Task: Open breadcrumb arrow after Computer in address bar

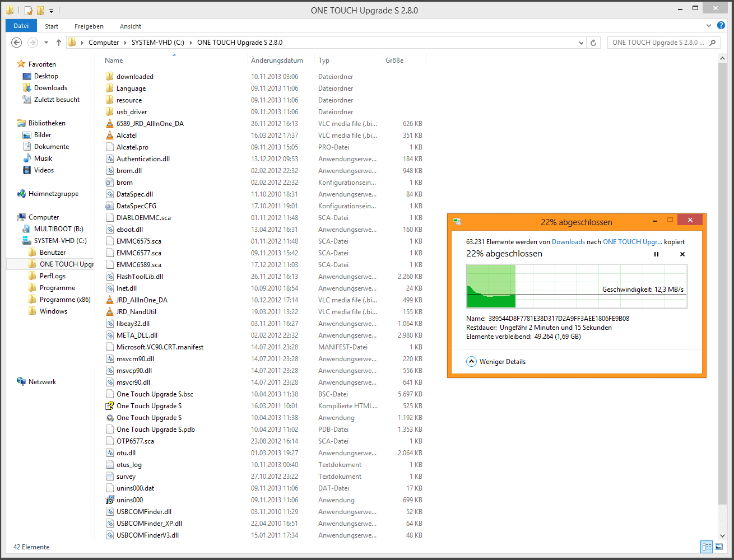Action: pos(126,43)
